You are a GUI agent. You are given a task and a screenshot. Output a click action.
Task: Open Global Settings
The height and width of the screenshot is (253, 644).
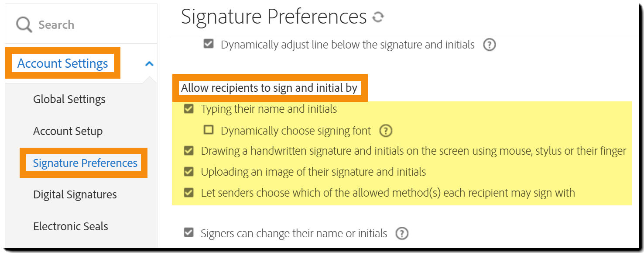point(69,99)
